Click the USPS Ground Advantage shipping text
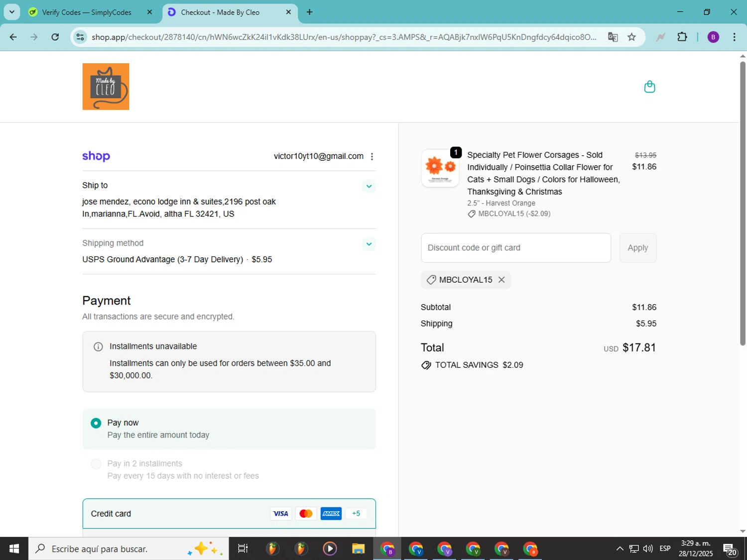747x560 pixels. [x=163, y=259]
